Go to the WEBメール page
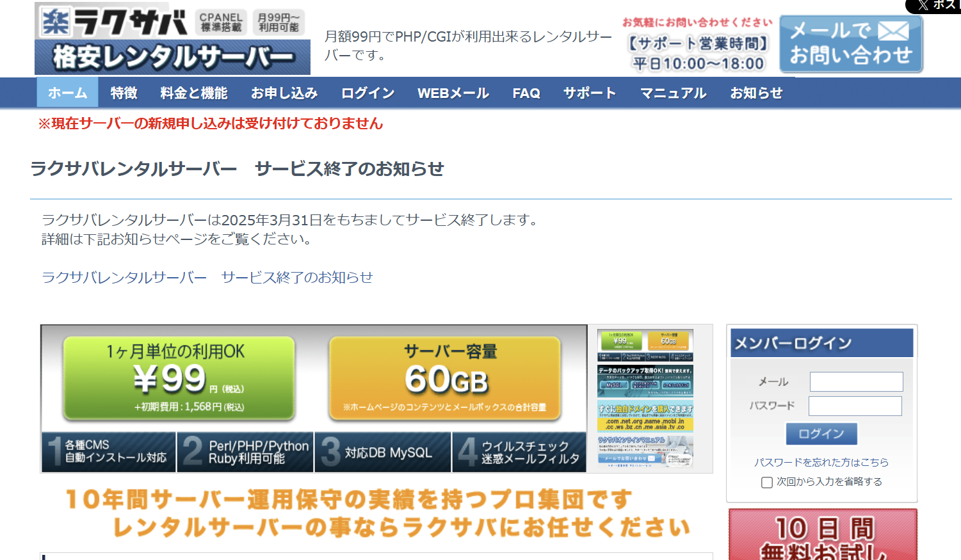Viewport: 961px width, 560px height. [453, 93]
